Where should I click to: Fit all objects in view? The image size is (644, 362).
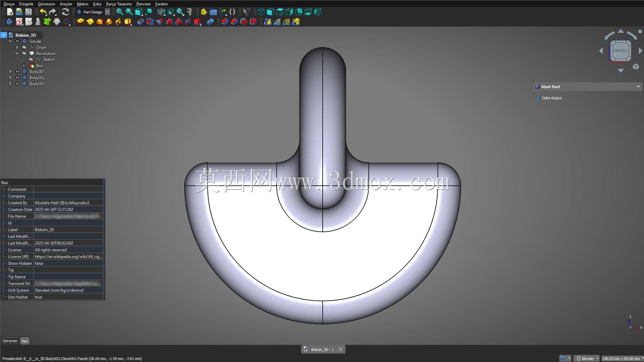(120, 12)
